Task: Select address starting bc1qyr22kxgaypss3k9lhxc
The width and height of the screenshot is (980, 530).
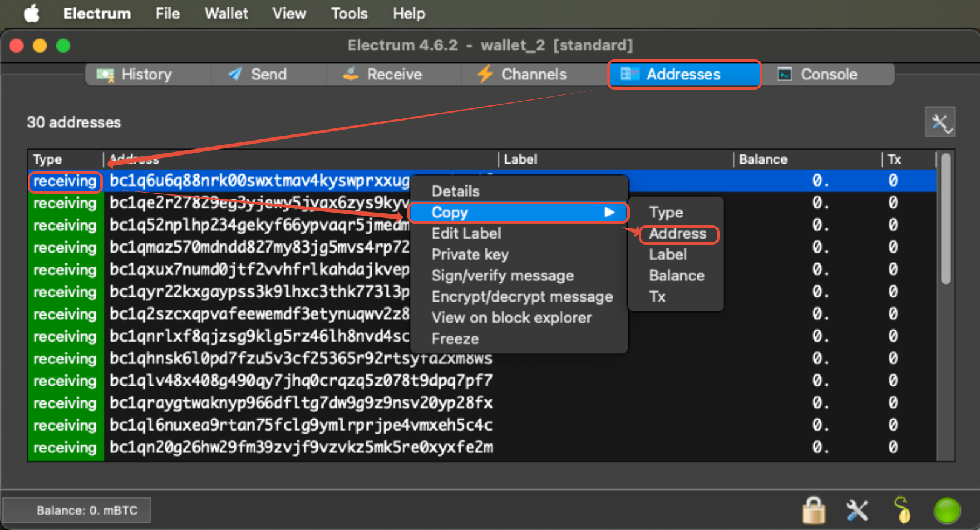Action: click(260, 292)
